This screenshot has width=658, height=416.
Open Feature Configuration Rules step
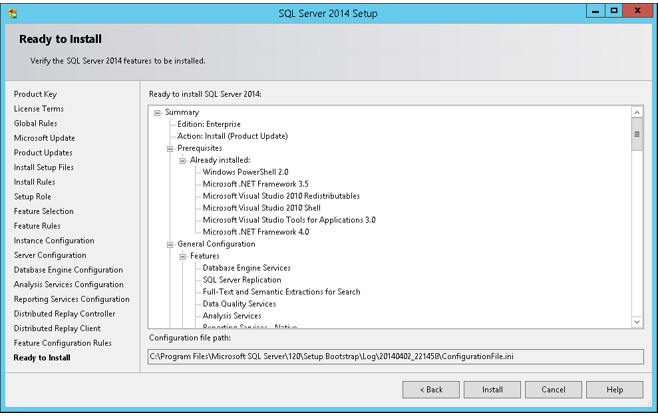pos(63,343)
